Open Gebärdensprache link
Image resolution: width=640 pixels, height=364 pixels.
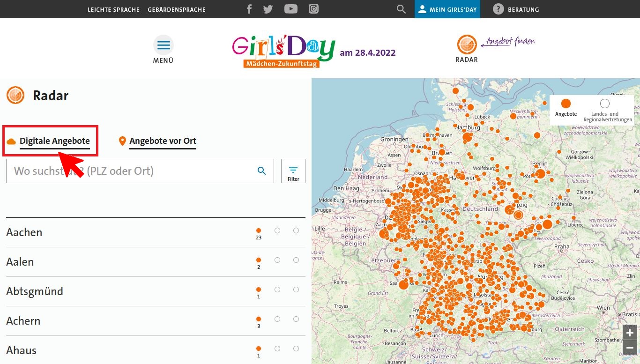(177, 9)
